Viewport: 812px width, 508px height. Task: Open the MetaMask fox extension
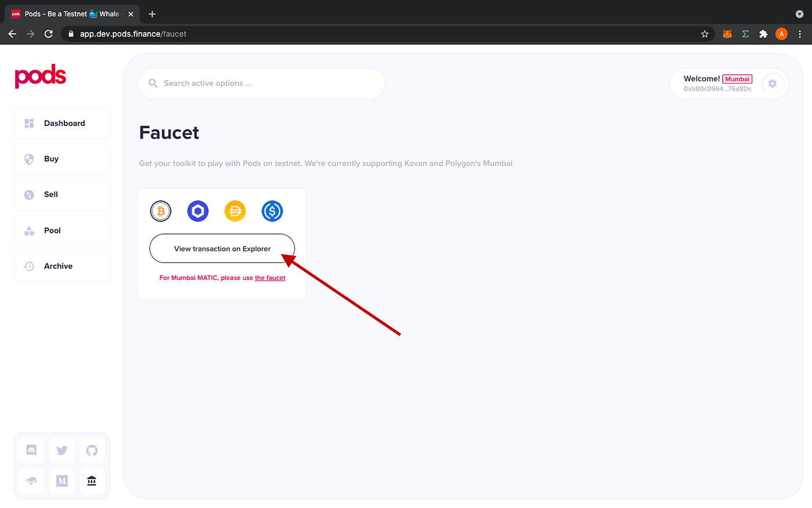(x=727, y=34)
